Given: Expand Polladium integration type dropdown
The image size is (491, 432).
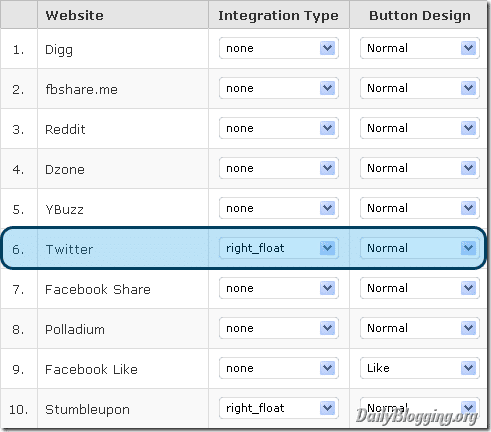Looking at the screenshot, I should click(x=279, y=328).
